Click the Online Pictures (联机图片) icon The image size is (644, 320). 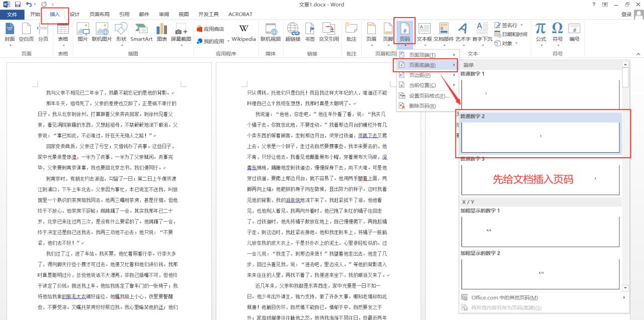pos(102,33)
